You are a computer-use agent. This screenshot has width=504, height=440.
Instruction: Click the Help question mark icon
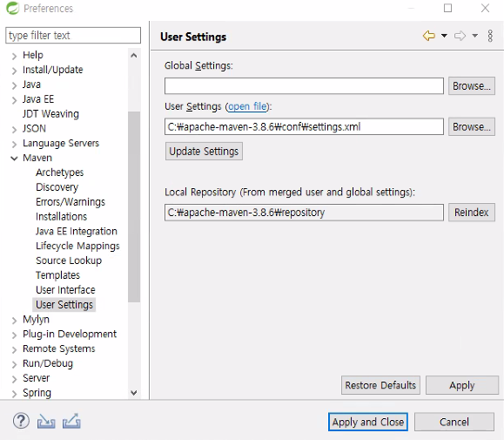21,421
